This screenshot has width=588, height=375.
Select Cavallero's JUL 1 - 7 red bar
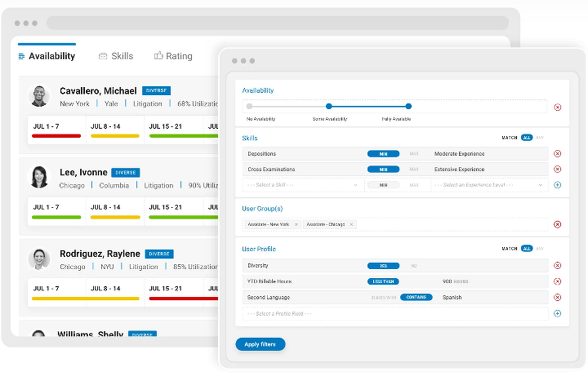click(56, 136)
